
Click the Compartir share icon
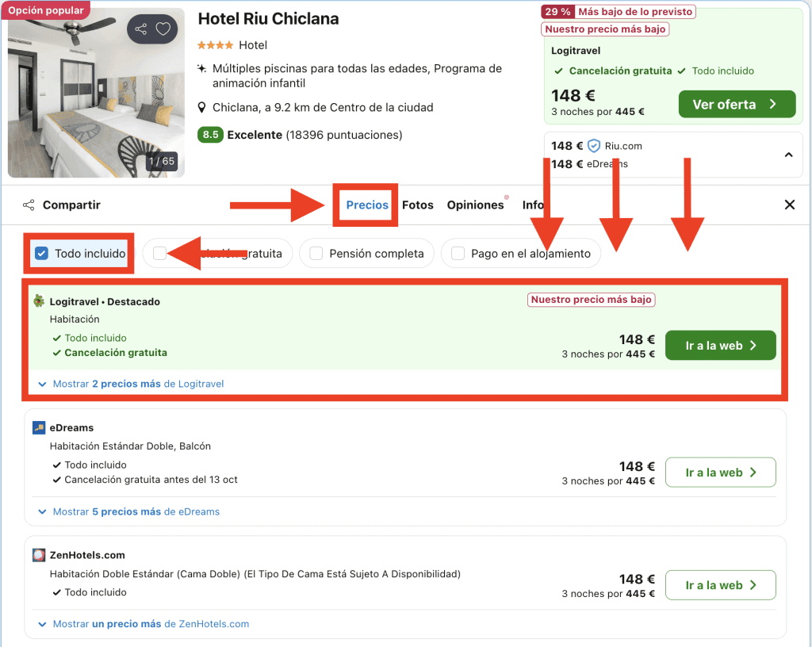pyautogui.click(x=29, y=205)
